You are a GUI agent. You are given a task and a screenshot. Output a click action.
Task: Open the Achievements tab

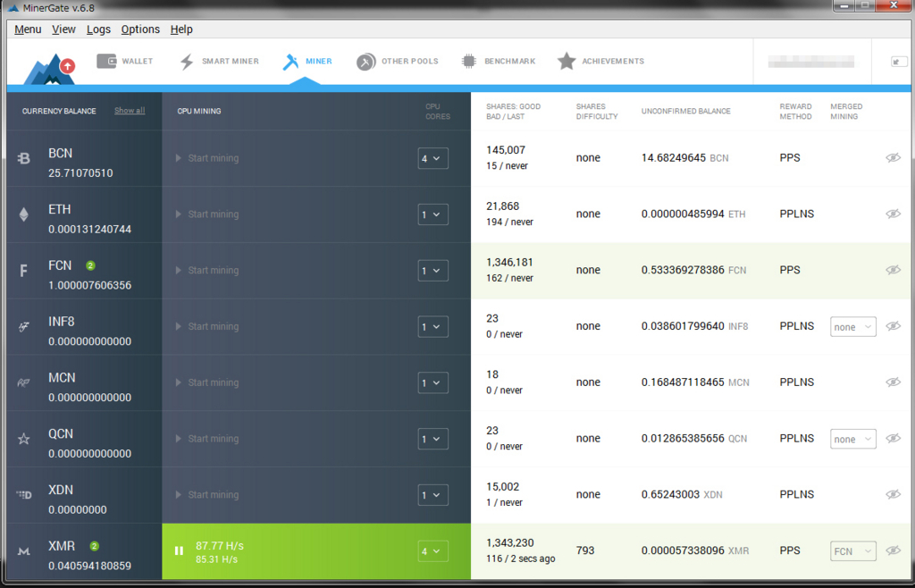coord(600,62)
